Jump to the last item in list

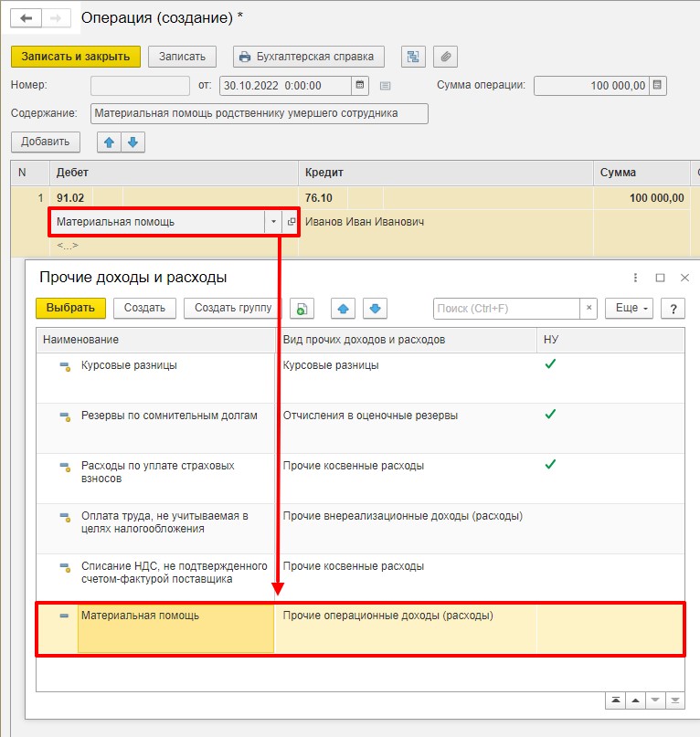point(675,700)
